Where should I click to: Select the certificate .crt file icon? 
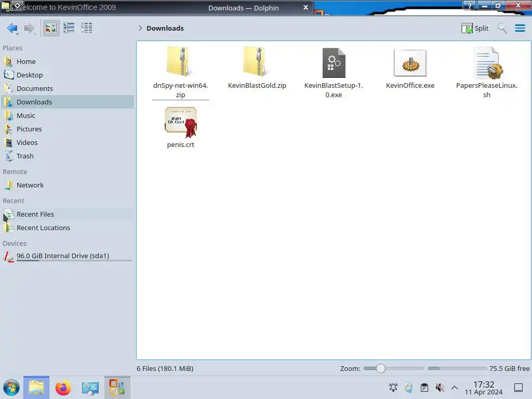coord(181,122)
